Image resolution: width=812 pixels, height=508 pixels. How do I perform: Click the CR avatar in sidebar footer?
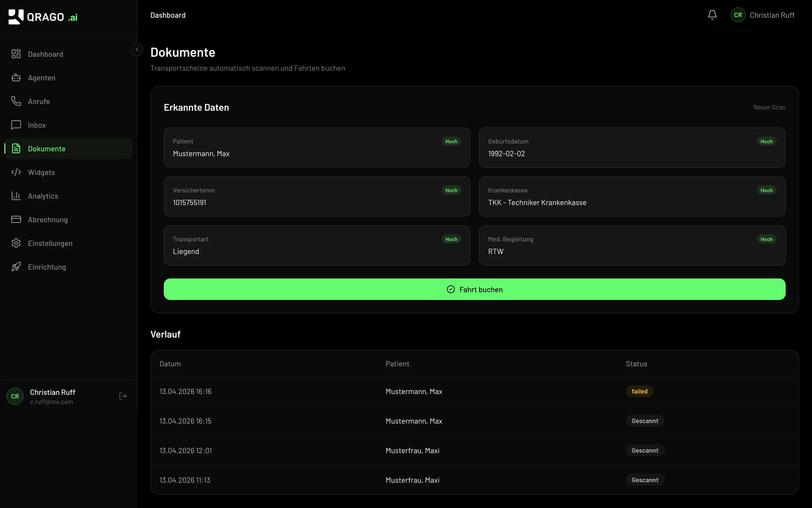click(15, 396)
